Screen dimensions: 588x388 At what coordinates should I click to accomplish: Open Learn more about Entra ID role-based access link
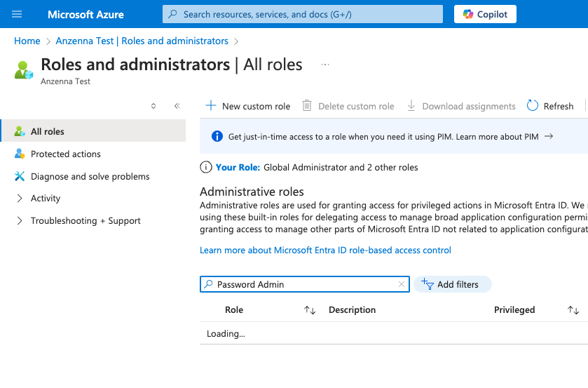click(325, 250)
